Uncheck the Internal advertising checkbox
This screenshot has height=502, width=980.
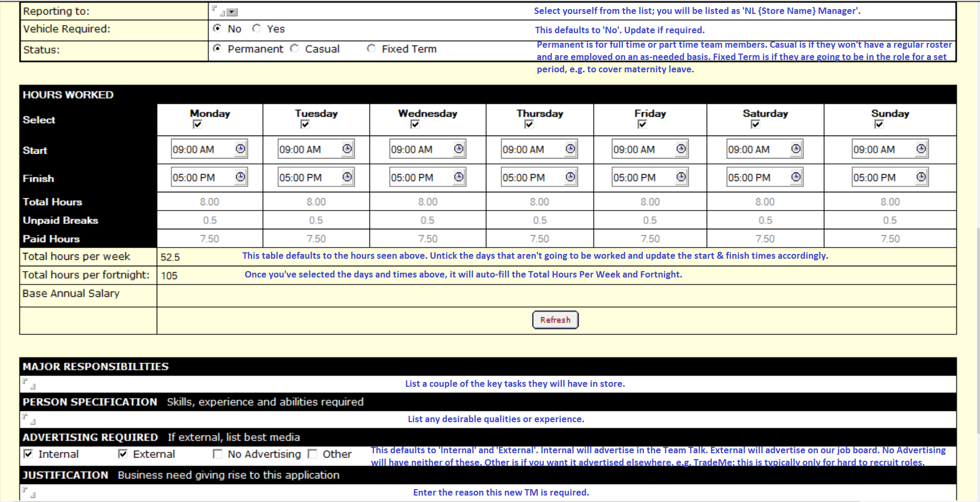(28, 454)
